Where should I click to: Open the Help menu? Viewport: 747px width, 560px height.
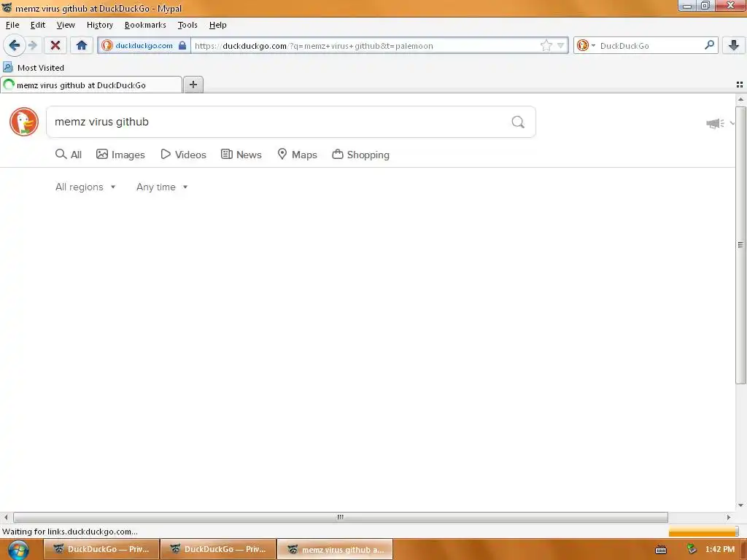(217, 25)
